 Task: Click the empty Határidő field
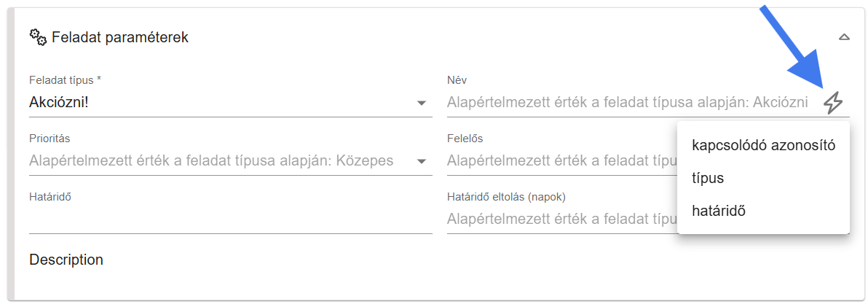click(230, 219)
